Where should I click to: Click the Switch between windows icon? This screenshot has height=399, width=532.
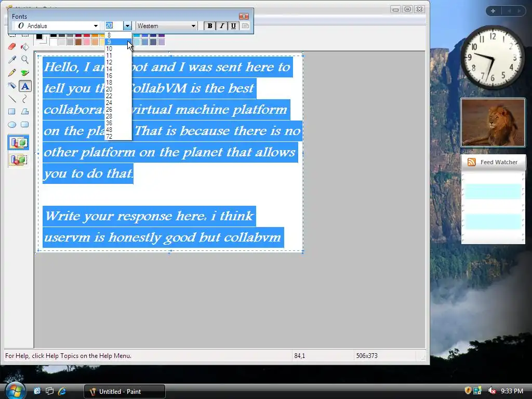(x=49, y=391)
